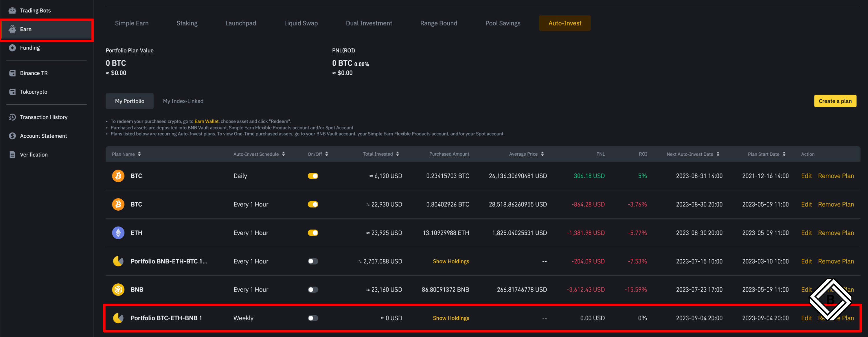Click the Funding sidebar icon
Image resolution: width=868 pixels, height=337 pixels.
(x=12, y=48)
